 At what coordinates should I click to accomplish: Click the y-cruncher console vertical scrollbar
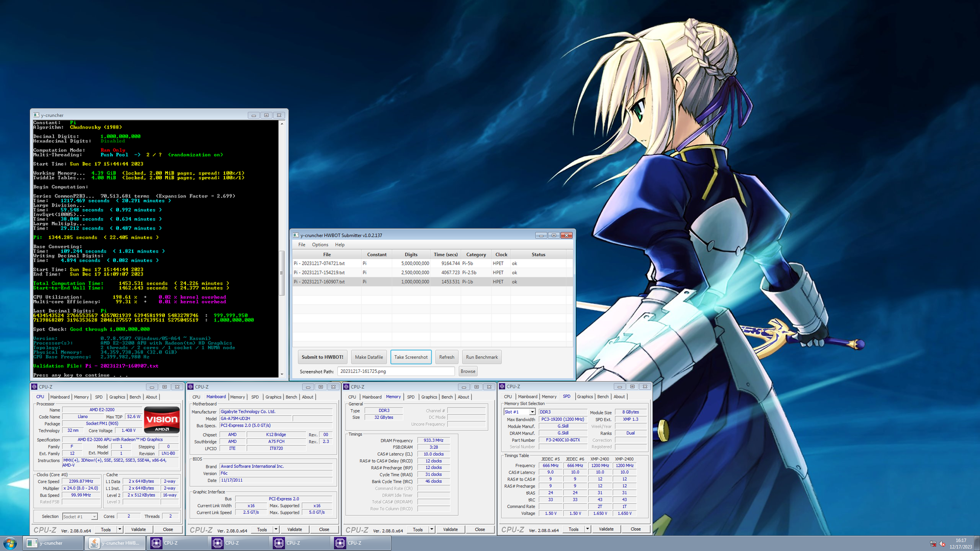coord(281,272)
